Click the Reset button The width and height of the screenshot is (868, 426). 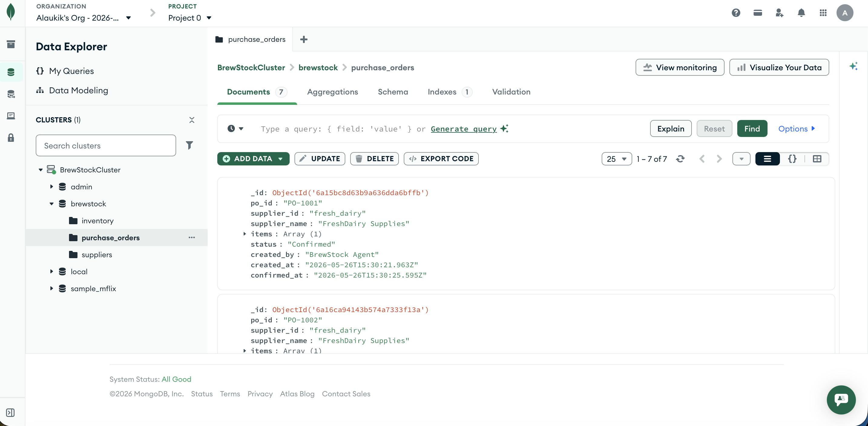tap(714, 128)
